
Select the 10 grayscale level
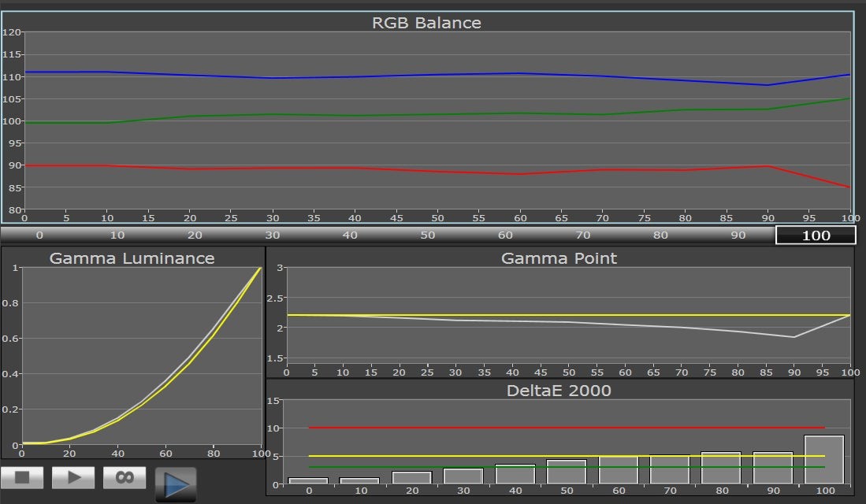(117, 235)
